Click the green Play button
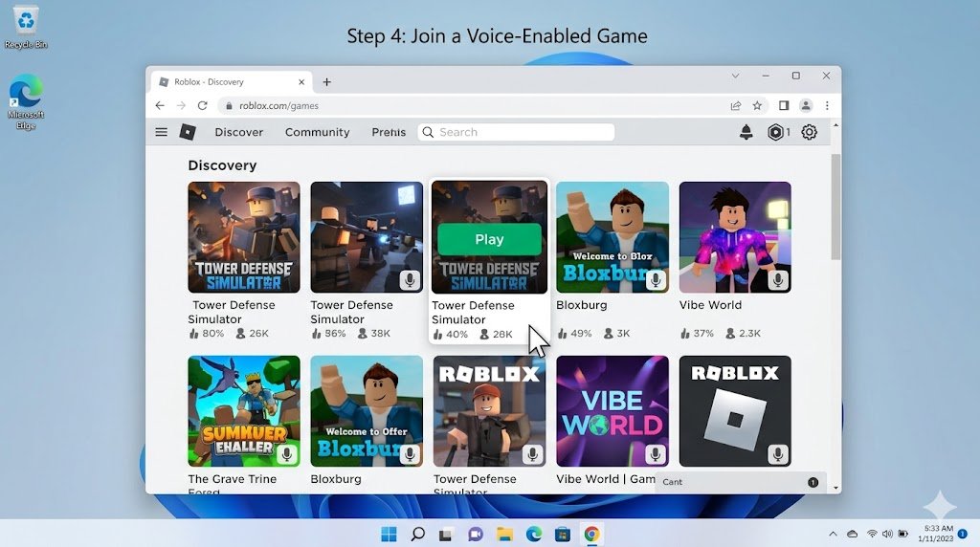Viewport: 980px width, 547px height. coord(489,239)
